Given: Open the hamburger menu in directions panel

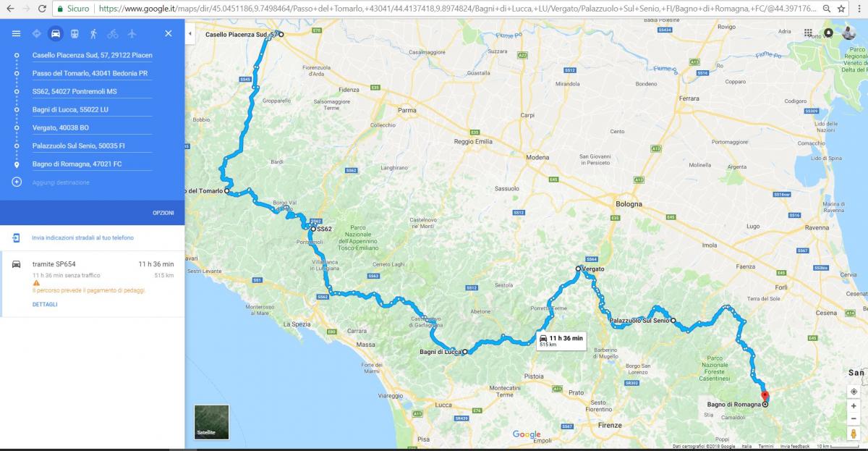Looking at the screenshot, I should click(x=16, y=34).
